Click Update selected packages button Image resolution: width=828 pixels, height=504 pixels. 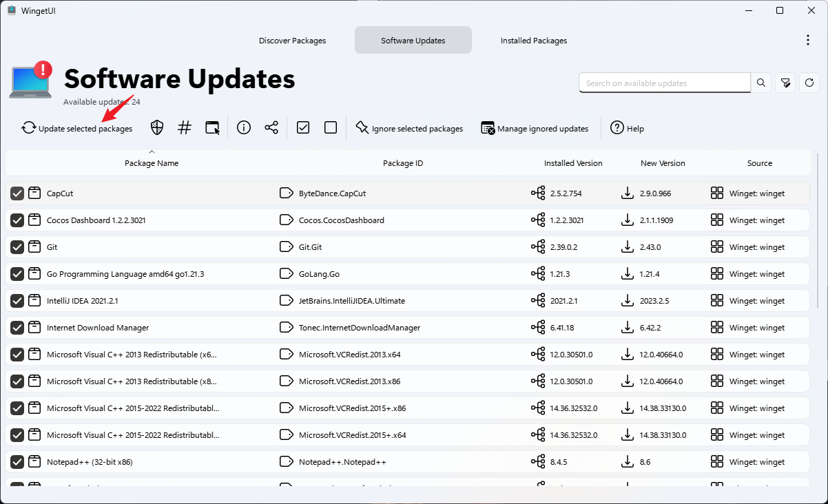coord(77,128)
